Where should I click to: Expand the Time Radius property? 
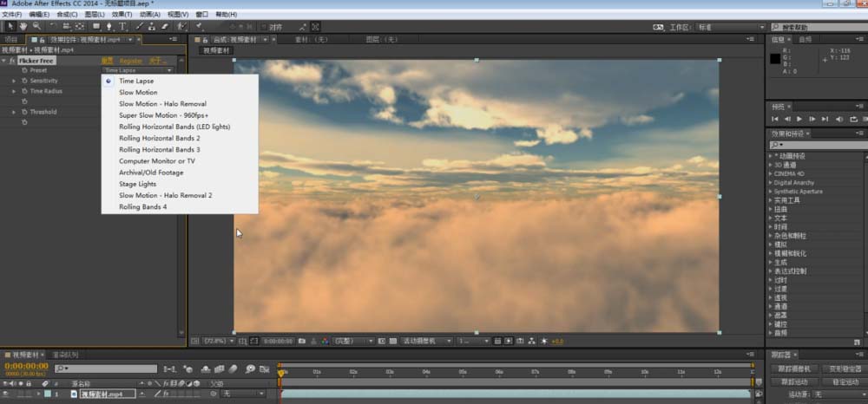tap(14, 91)
